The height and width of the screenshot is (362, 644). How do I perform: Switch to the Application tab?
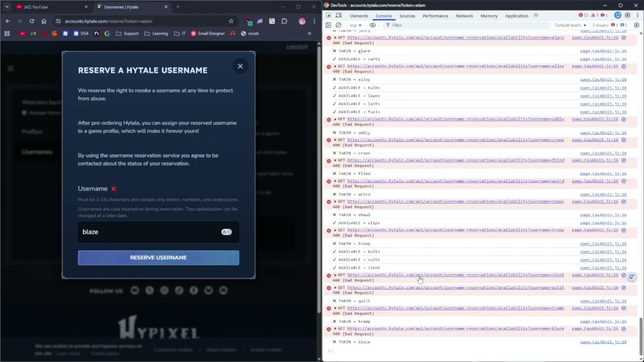coord(517,16)
